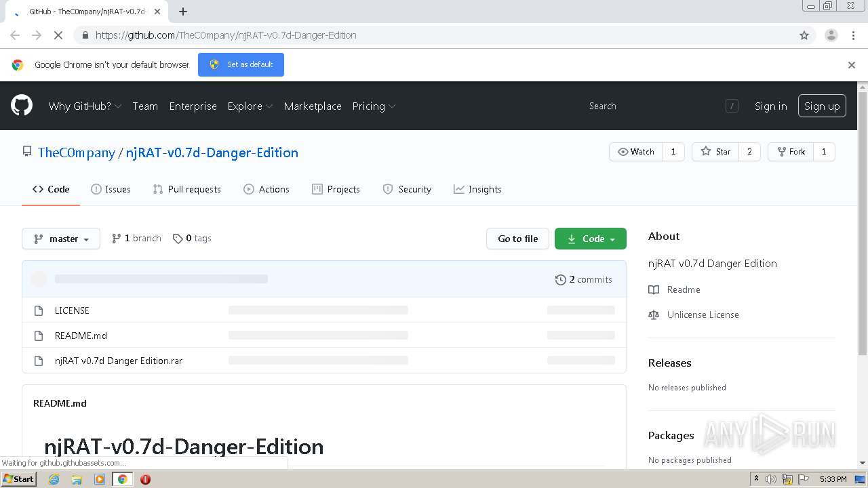Switch to the Code tab
The image size is (868, 488).
[51, 189]
